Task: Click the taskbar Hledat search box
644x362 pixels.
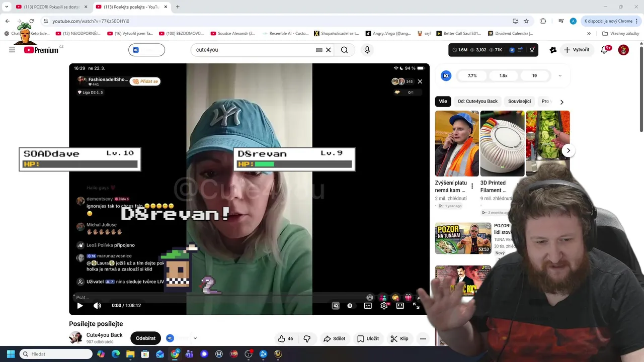Action: click(x=56, y=354)
